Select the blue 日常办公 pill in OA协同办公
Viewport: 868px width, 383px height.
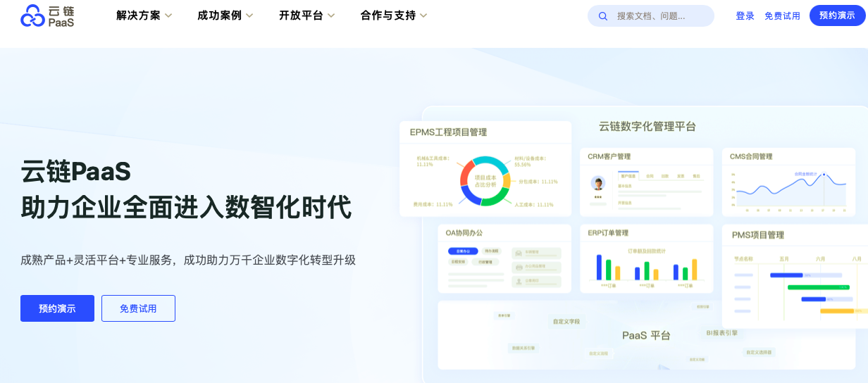(463, 251)
